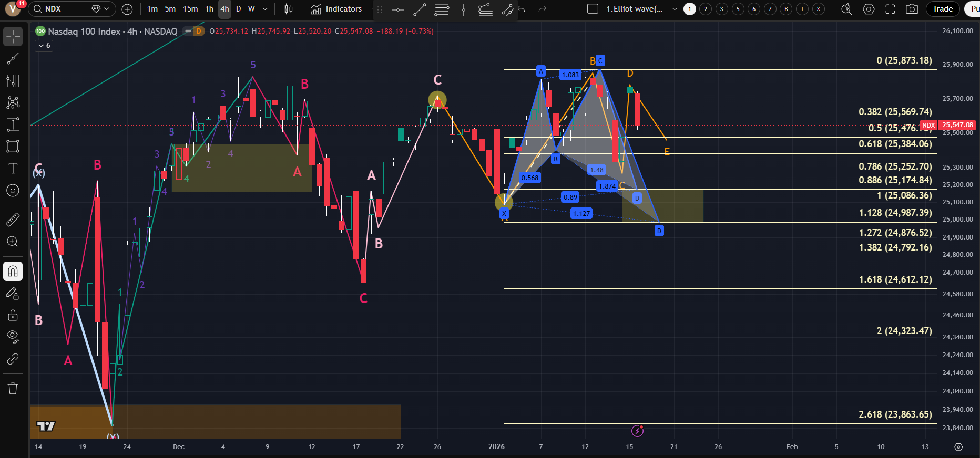Viewport: 980px width, 458px height.
Task: Toggle hide all drawings eye icon
Action: point(13,336)
